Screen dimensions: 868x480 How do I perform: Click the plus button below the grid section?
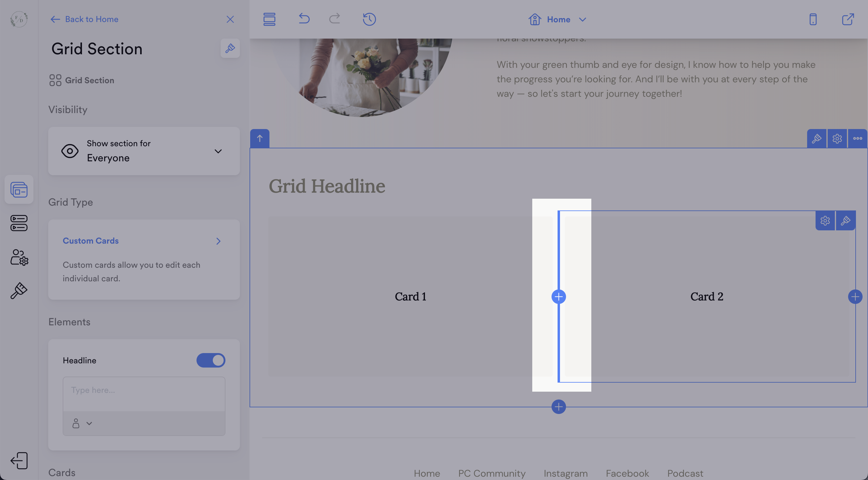(x=558, y=406)
